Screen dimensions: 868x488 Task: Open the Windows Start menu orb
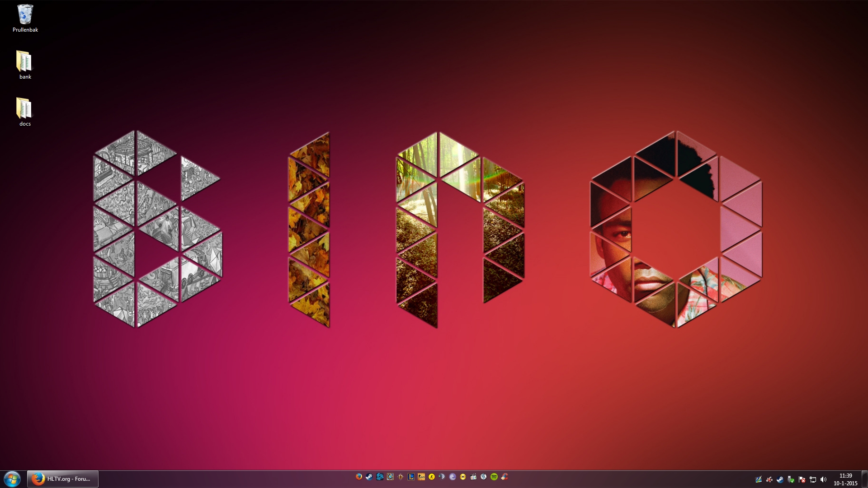[12, 479]
